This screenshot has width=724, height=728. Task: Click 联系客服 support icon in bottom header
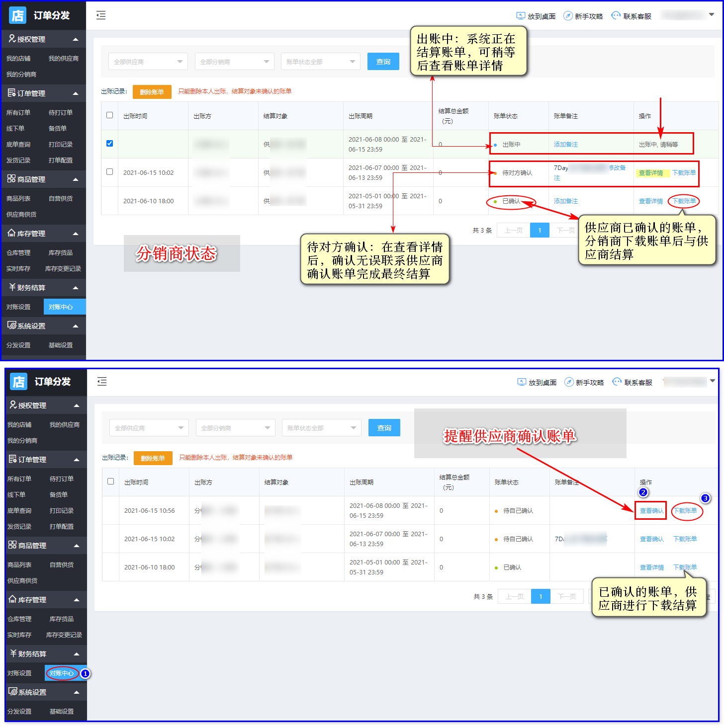pos(617,382)
